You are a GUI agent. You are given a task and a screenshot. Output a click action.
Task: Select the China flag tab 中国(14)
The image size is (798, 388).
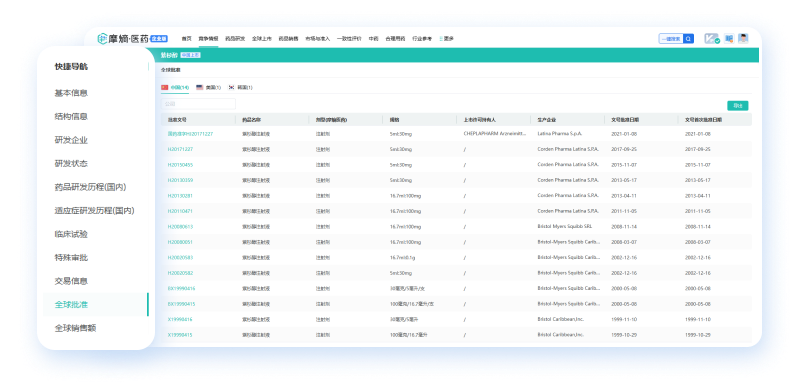(175, 87)
